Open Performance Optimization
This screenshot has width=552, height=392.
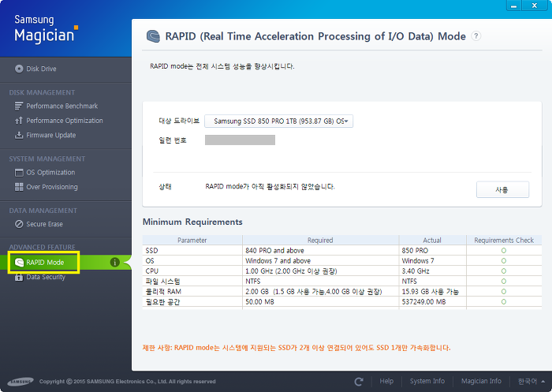click(65, 121)
